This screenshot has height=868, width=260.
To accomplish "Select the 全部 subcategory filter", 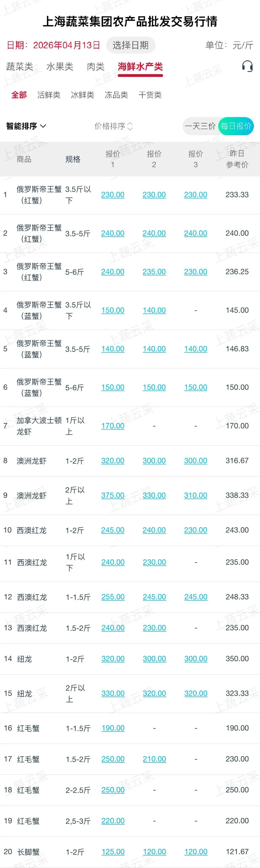I will point(19,95).
